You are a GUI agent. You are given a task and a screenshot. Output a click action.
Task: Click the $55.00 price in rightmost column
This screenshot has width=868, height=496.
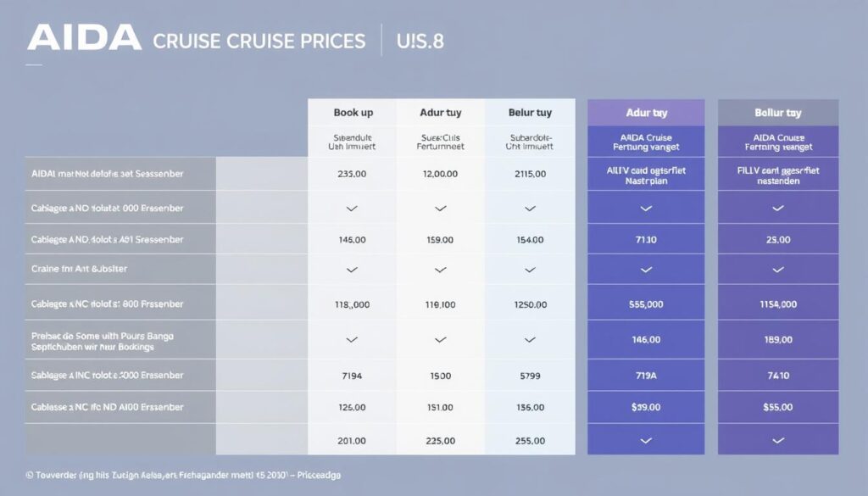(x=777, y=408)
